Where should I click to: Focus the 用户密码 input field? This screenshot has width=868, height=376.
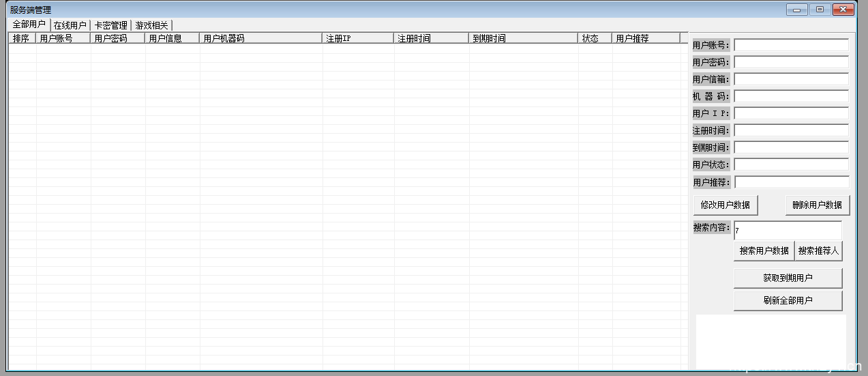pyautogui.click(x=791, y=62)
